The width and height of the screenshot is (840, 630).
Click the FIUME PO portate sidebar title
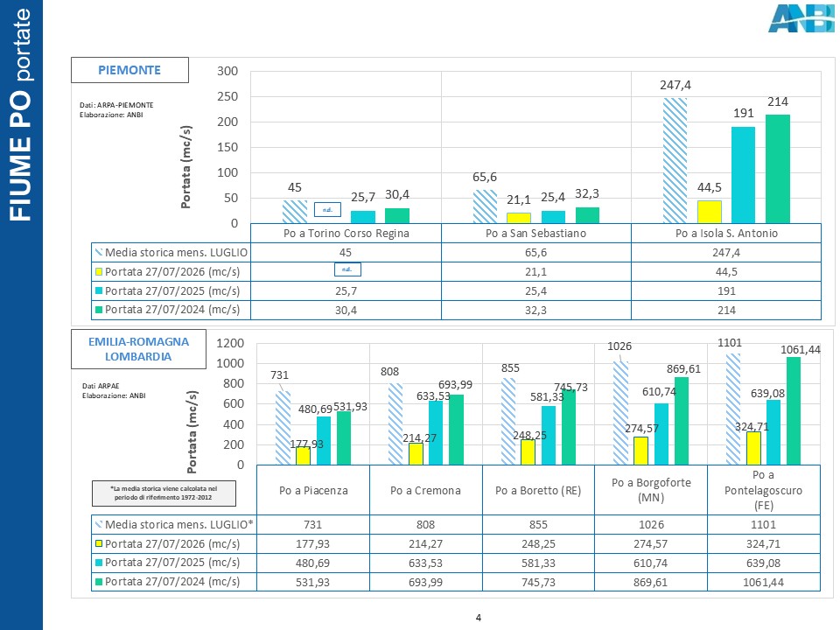(x=20, y=114)
